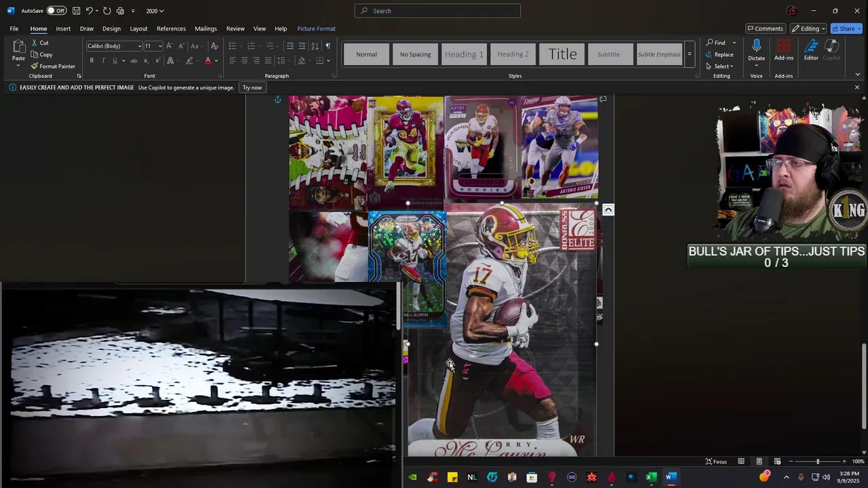Open line spacing options
This screenshot has width=868, height=488.
point(282,60)
